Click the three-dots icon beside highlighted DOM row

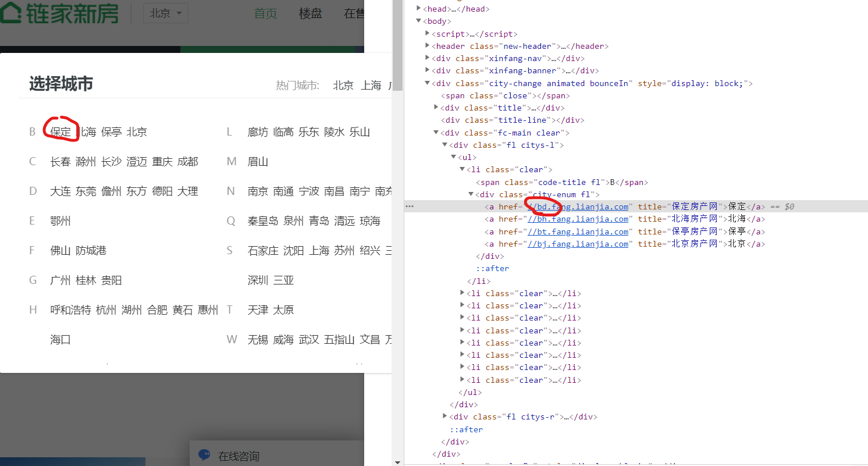pos(410,207)
